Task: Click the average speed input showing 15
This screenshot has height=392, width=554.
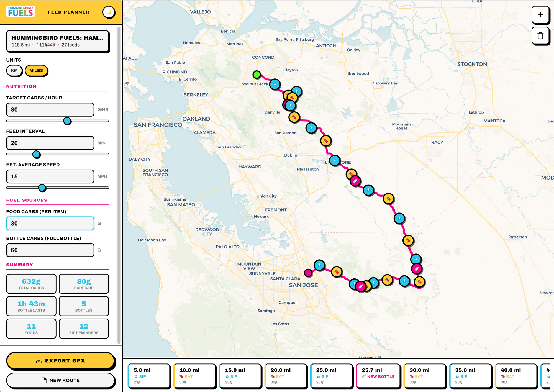Action: [x=50, y=176]
